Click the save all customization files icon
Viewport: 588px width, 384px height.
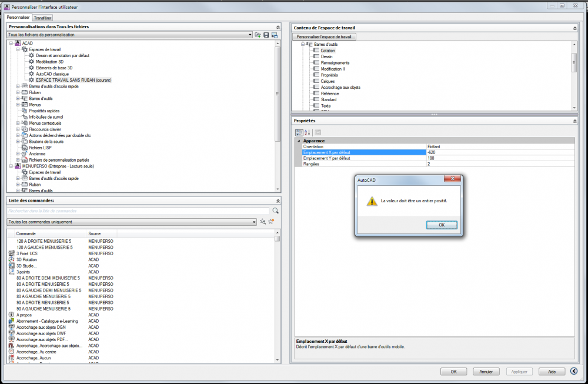266,35
